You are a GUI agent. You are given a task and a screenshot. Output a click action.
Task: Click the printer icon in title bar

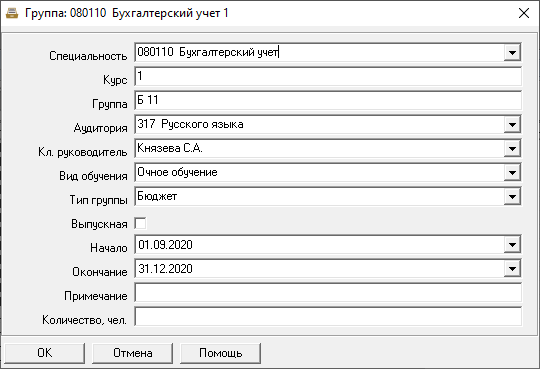12,13
